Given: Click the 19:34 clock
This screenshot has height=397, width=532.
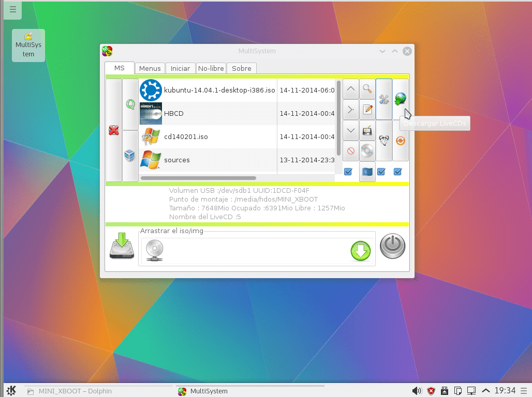Looking at the screenshot, I should 505,391.
